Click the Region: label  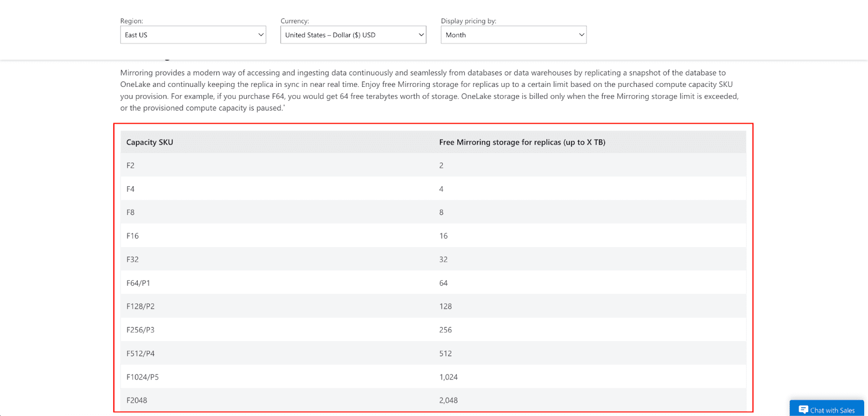pyautogui.click(x=132, y=21)
